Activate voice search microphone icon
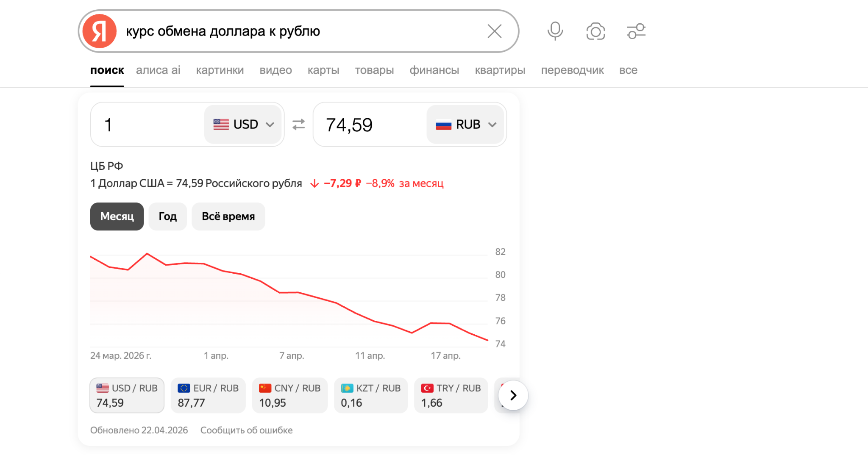Viewport: 868px width, 458px height. (555, 31)
